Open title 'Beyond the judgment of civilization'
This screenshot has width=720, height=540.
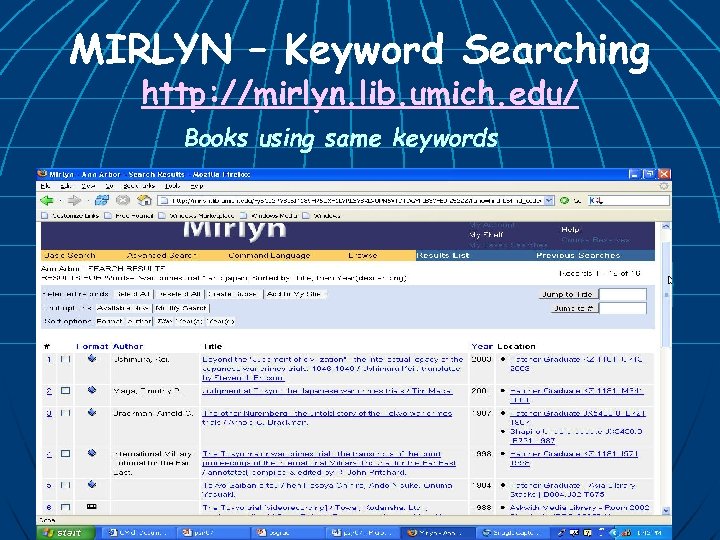tap(332, 369)
